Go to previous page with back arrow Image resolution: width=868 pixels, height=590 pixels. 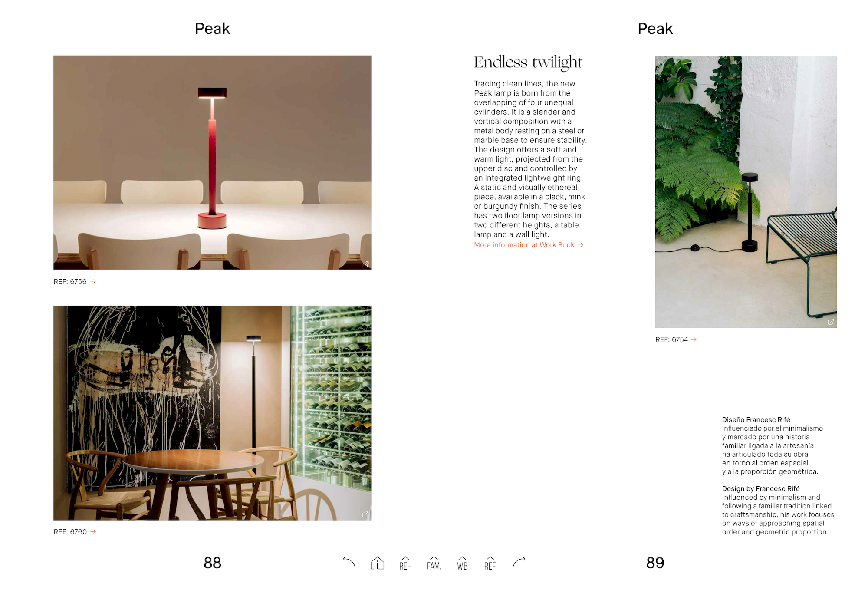coord(349,563)
